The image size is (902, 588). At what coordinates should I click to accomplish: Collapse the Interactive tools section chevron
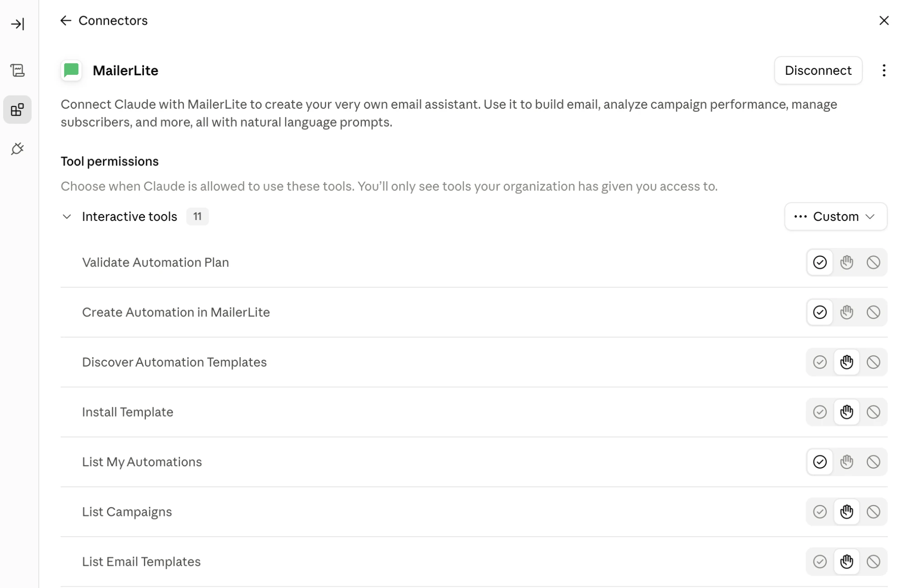pyautogui.click(x=67, y=216)
